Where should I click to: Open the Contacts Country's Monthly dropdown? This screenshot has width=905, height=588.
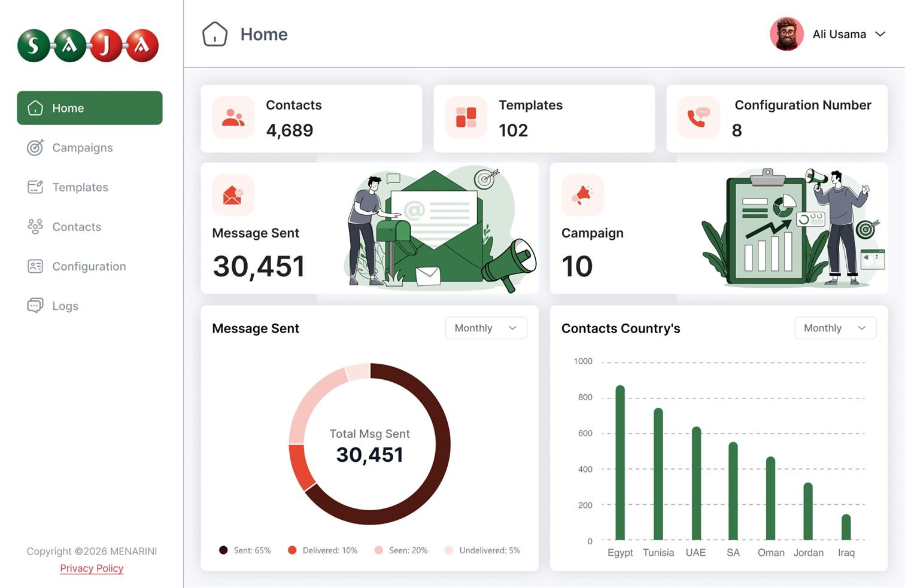click(836, 328)
